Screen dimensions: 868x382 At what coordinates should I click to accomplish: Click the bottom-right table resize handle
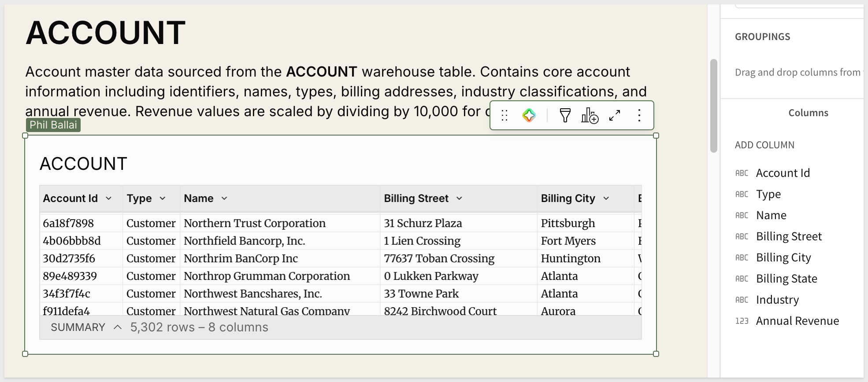click(656, 354)
